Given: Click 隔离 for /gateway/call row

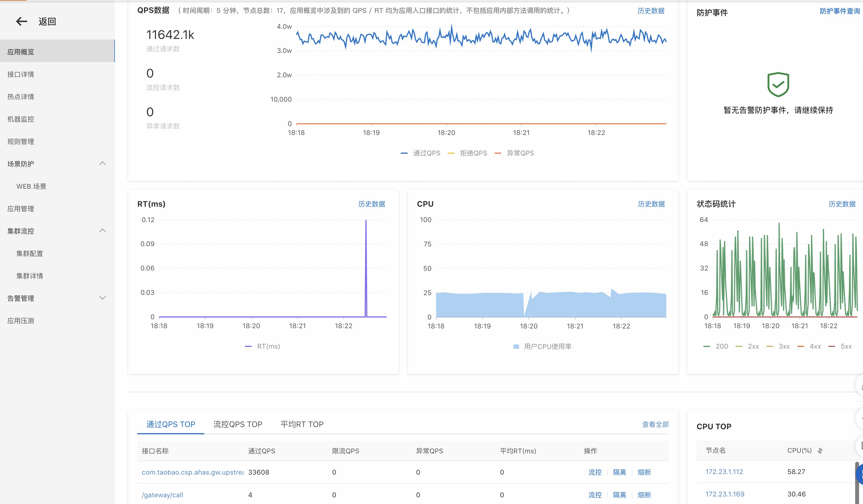Looking at the screenshot, I should 619,495.
